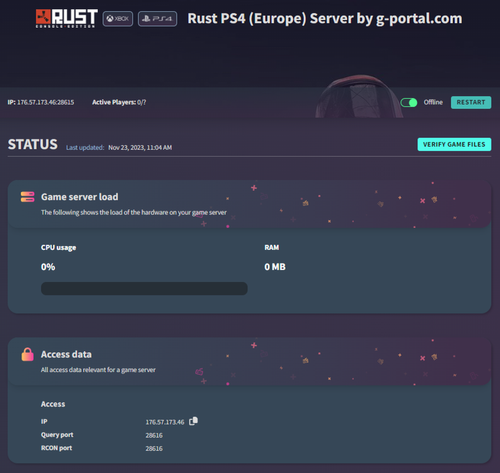This screenshot has width=500, height=473.
Task: Copy the IP address using copy icon
Action: coord(194,421)
